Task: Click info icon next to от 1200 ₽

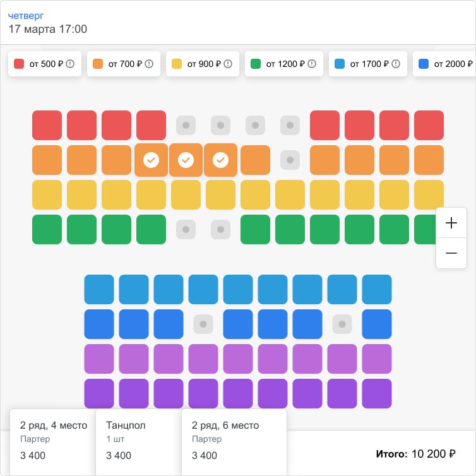Action: click(311, 64)
